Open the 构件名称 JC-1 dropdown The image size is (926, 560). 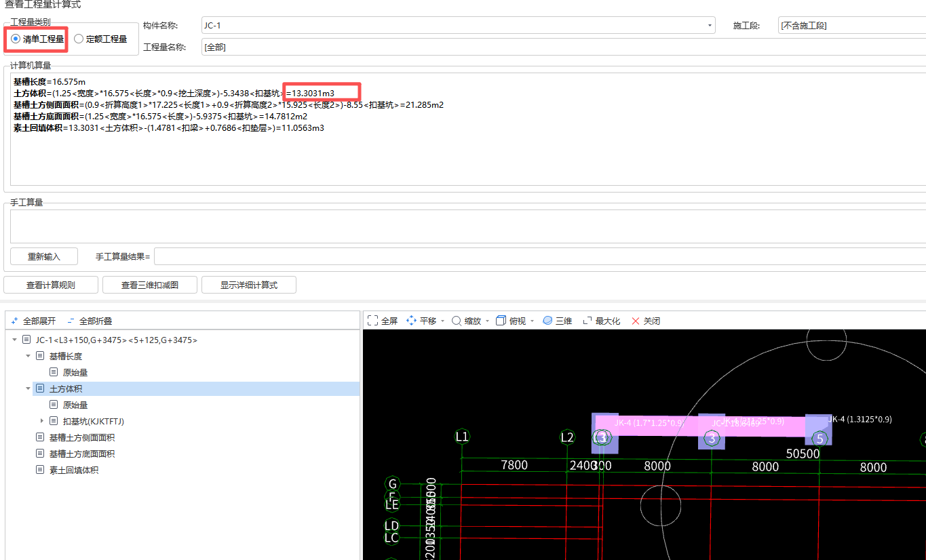[x=710, y=26]
